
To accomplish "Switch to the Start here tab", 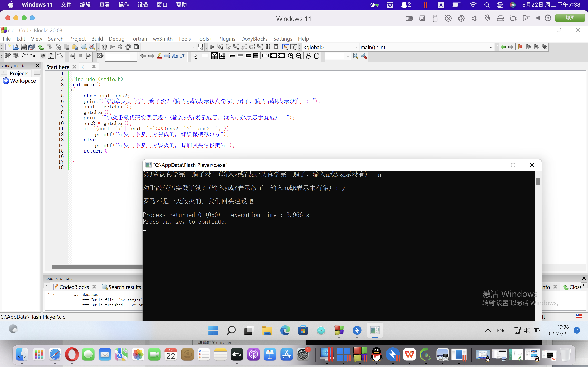I will click(58, 67).
